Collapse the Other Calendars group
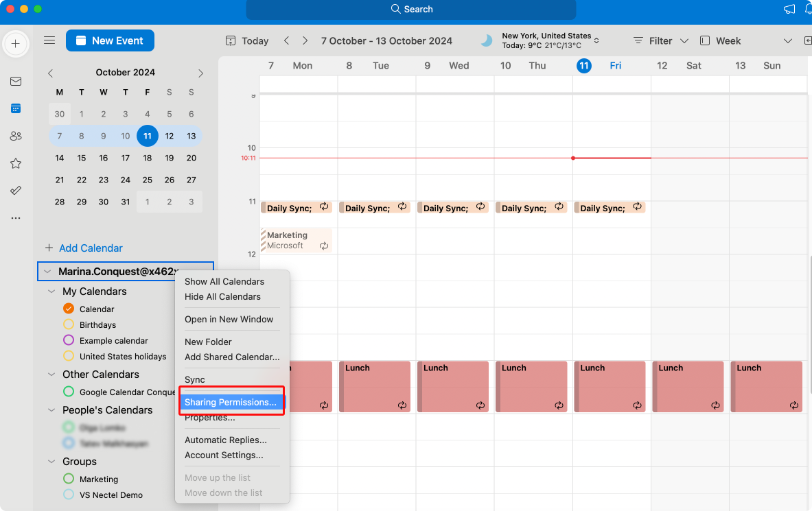Image resolution: width=812 pixels, height=511 pixels. 51,375
